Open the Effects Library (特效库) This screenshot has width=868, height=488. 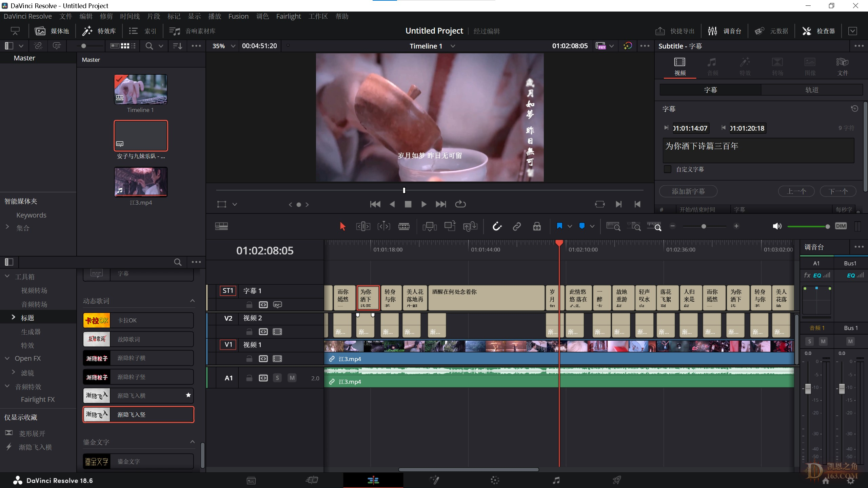click(99, 31)
